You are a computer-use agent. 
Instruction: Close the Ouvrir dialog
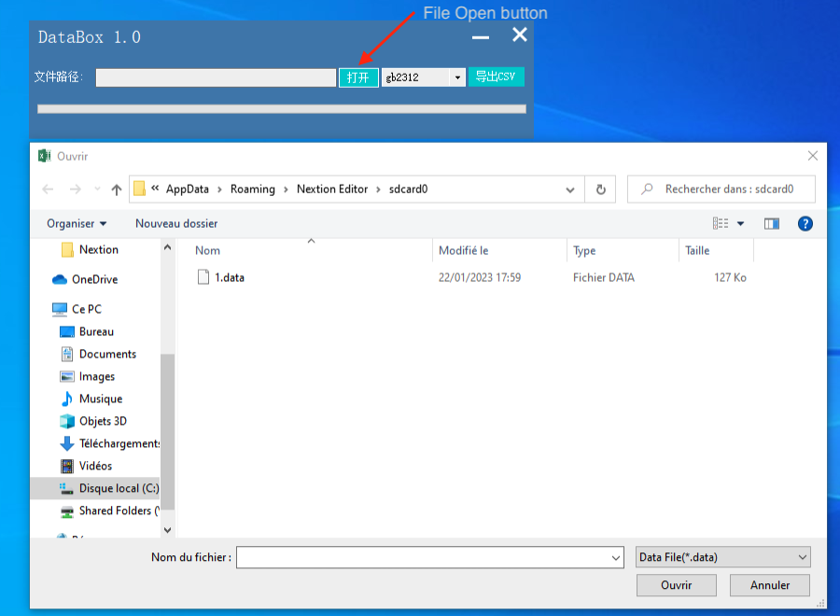812,156
